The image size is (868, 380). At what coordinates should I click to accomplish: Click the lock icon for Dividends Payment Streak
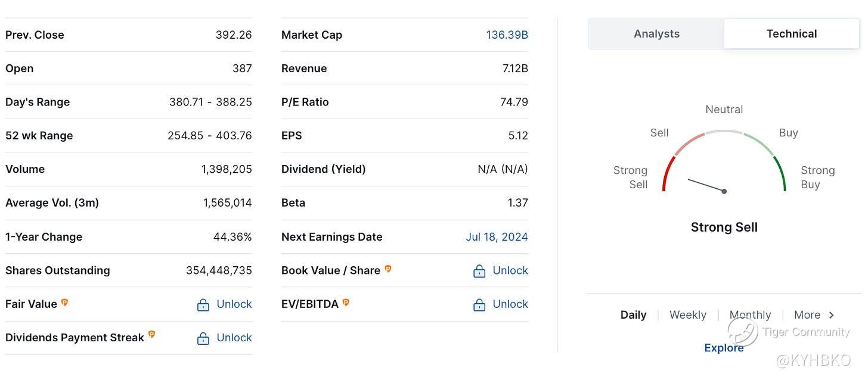pyautogui.click(x=203, y=338)
